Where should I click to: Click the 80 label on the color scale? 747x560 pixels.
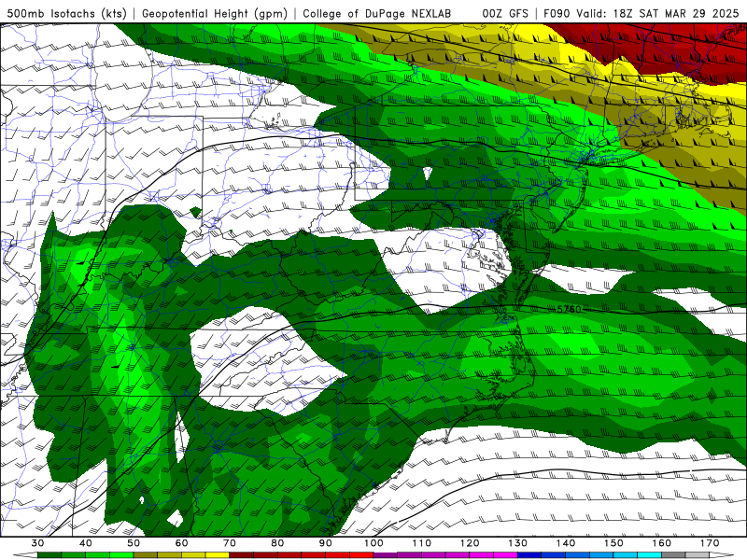pos(277,543)
